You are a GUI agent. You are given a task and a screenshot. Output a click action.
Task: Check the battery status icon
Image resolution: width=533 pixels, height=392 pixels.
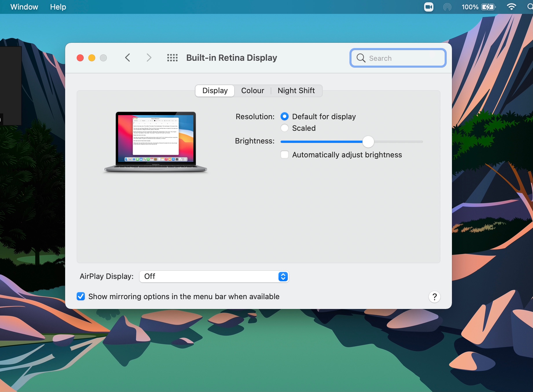(488, 7)
